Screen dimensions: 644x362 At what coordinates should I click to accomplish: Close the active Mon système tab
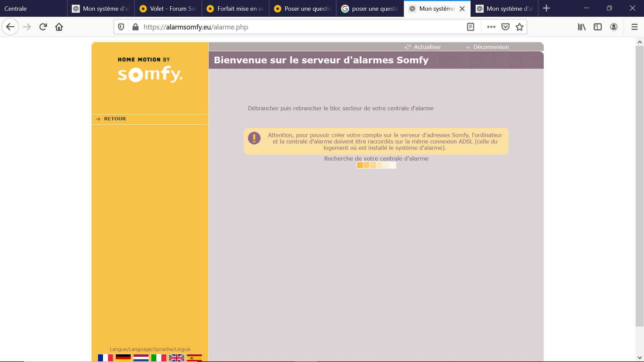pos(462,9)
